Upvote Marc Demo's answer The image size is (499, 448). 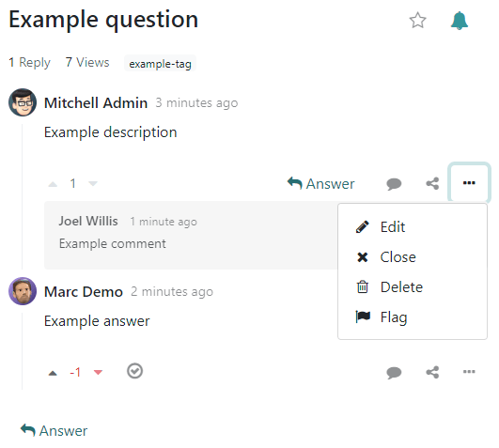53,373
